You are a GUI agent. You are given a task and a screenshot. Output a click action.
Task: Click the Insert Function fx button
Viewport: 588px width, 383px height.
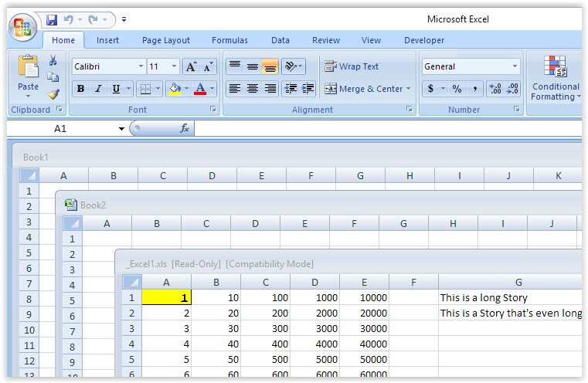tap(185, 128)
